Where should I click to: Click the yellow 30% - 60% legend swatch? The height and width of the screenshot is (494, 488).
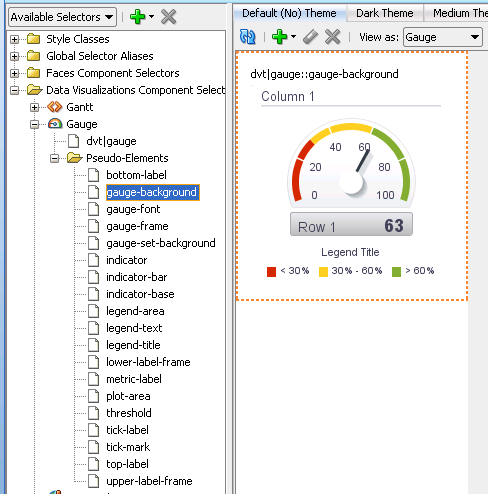(323, 272)
